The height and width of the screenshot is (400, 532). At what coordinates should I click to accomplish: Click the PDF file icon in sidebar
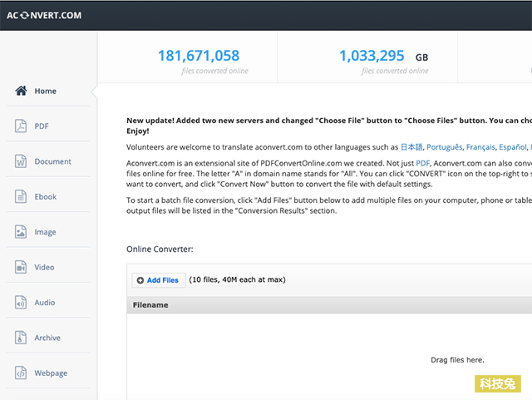coord(21,126)
